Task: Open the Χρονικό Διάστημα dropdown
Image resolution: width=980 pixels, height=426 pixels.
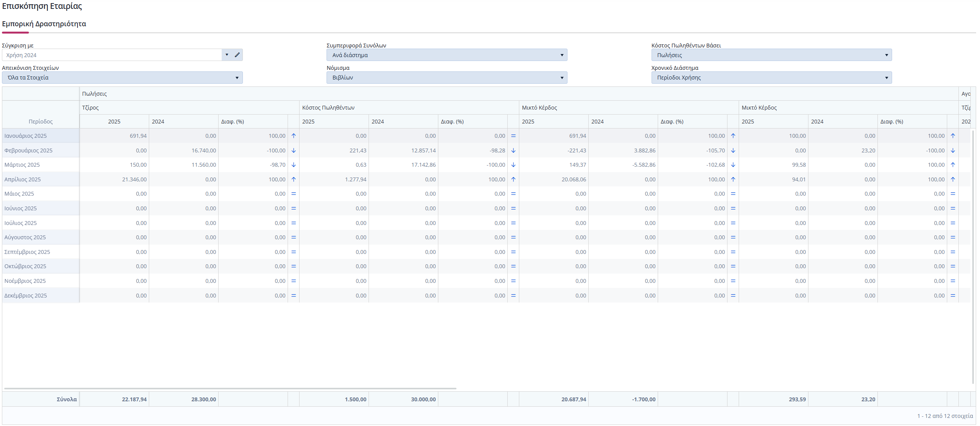Action: pyautogui.click(x=771, y=78)
